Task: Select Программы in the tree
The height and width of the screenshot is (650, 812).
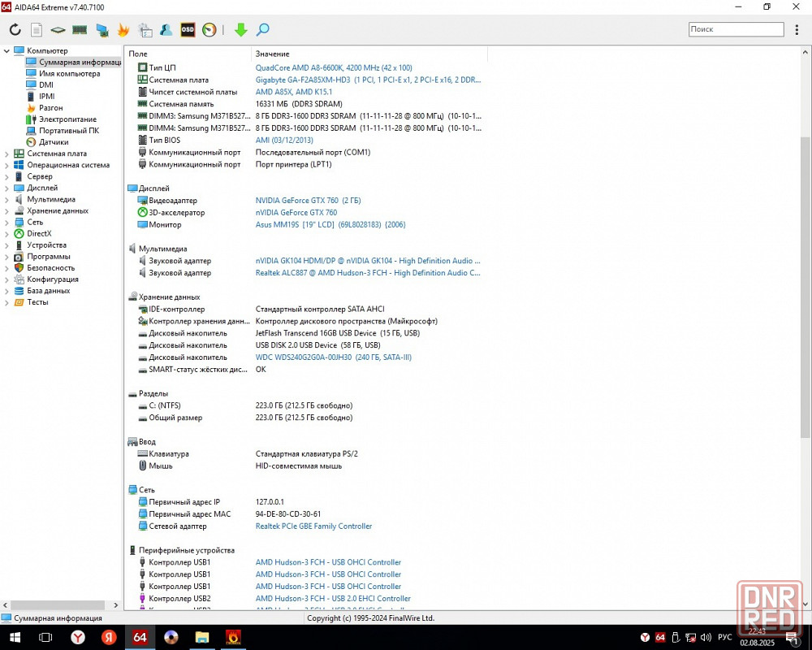Action: (48, 256)
